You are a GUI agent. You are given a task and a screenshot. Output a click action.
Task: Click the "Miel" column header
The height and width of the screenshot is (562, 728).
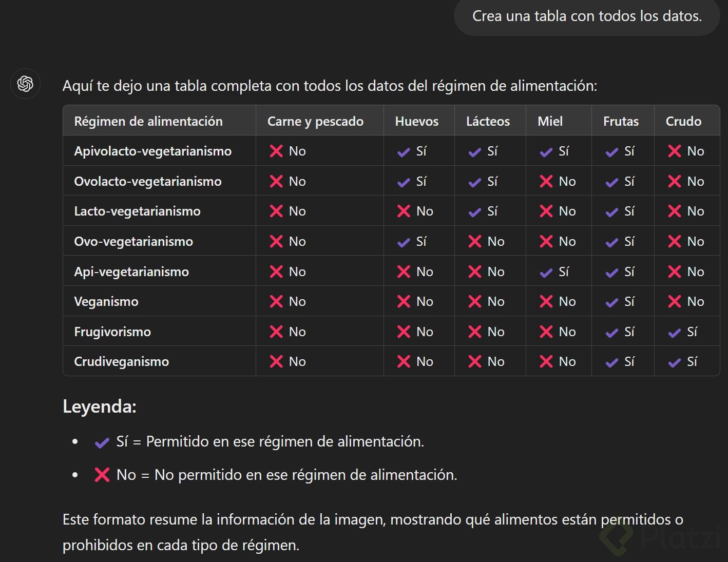(550, 121)
